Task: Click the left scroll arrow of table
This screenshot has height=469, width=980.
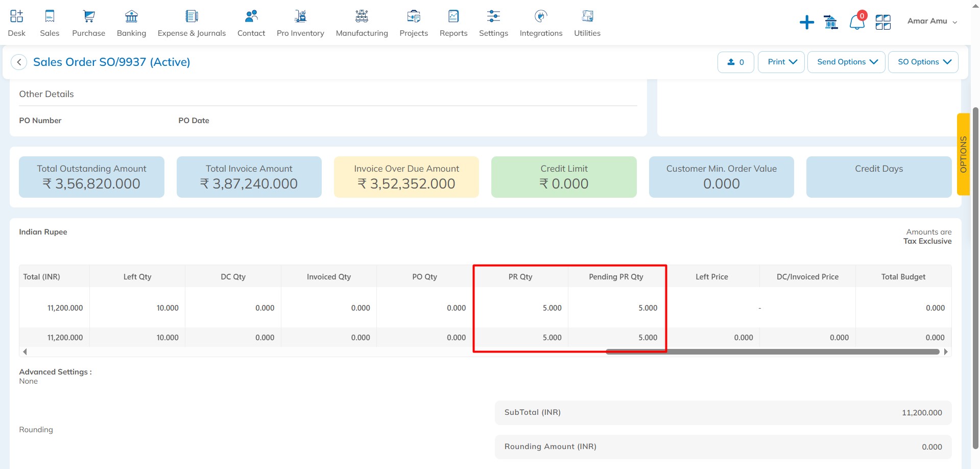Action: (25, 351)
